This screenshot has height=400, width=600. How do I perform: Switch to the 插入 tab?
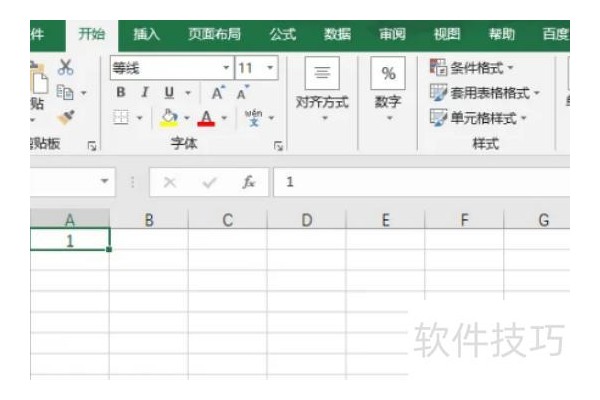(146, 34)
